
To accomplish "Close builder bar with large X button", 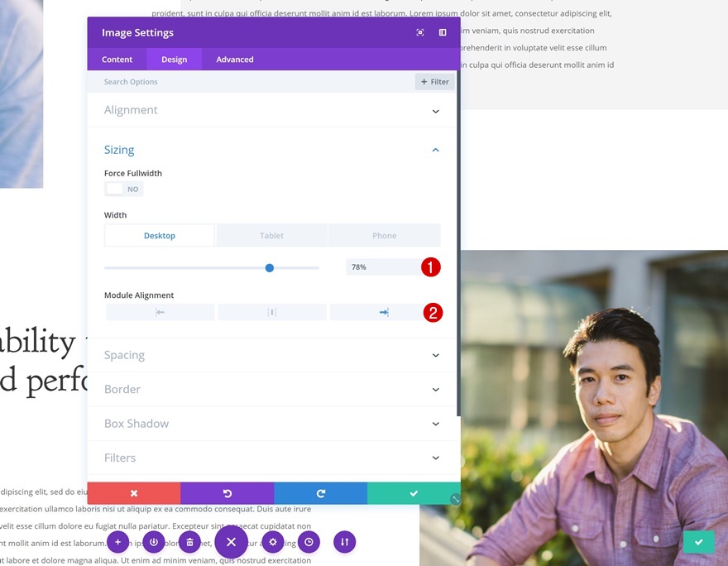I will pyautogui.click(x=231, y=542).
